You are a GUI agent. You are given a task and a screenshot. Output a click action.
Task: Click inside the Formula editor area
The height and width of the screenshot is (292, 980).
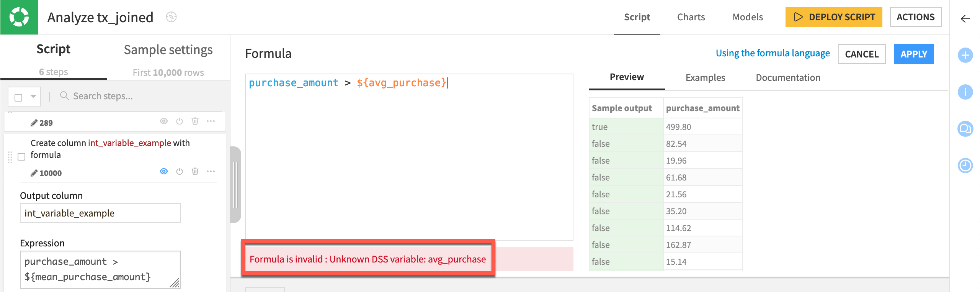click(409, 157)
